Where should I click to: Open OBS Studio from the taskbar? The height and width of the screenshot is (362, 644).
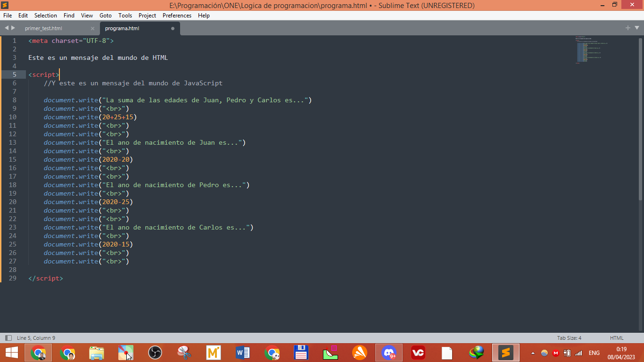tap(155, 353)
